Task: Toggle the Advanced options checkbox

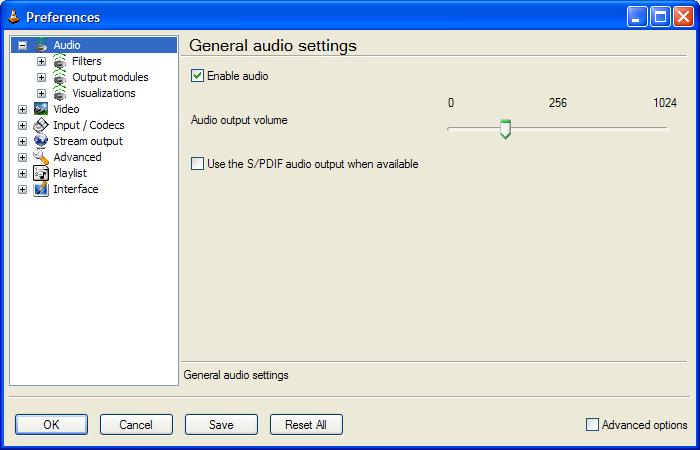Action: [x=592, y=424]
